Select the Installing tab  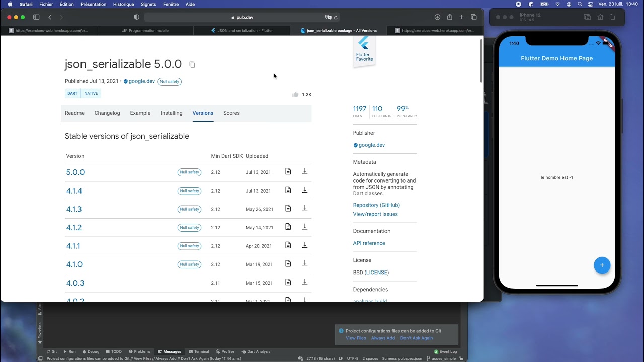[172, 113]
